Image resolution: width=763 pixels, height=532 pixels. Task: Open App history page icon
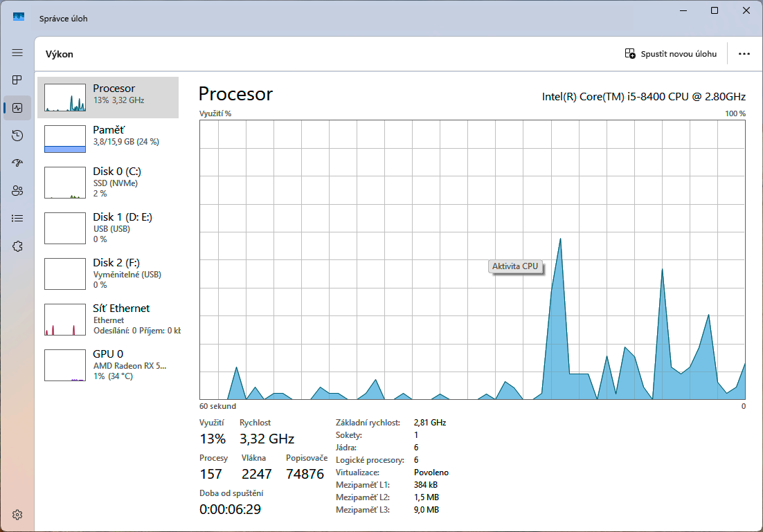17,136
